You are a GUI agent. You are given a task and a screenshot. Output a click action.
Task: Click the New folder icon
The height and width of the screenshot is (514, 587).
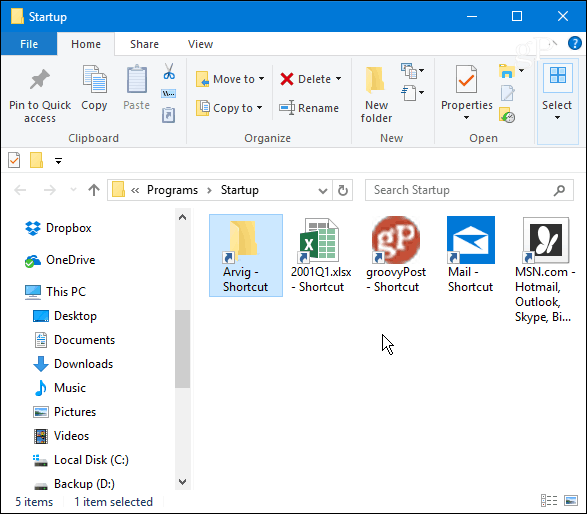point(375,80)
